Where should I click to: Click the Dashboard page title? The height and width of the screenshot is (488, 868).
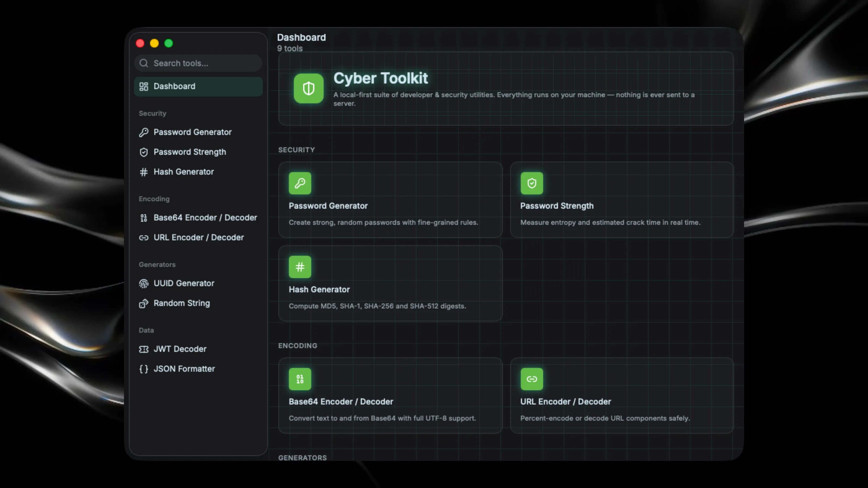click(301, 37)
